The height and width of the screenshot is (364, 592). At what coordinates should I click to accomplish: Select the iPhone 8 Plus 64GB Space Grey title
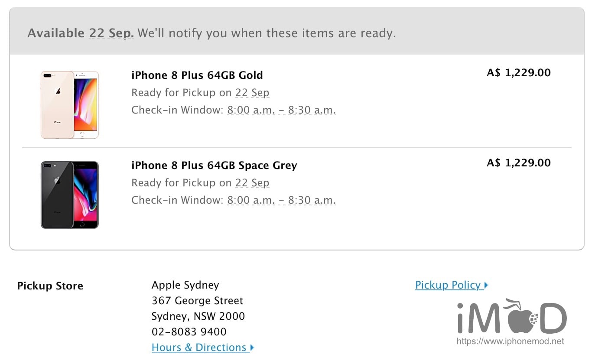point(214,165)
